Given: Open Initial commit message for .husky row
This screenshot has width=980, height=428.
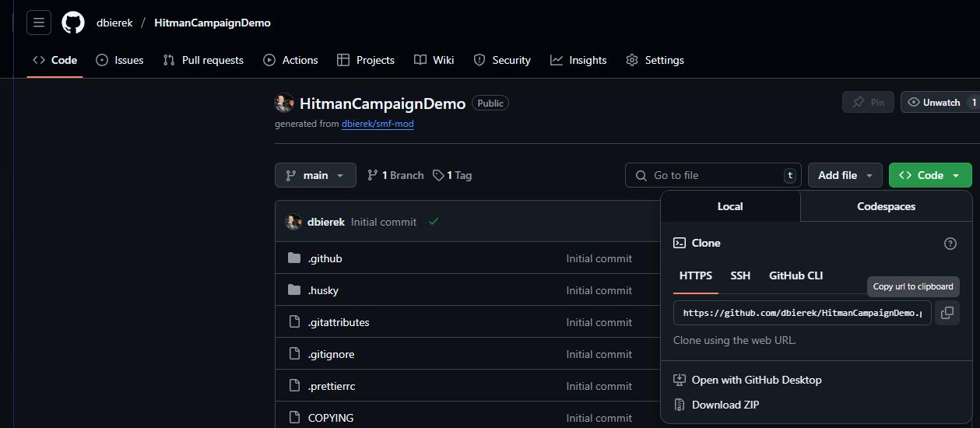Looking at the screenshot, I should [x=599, y=290].
